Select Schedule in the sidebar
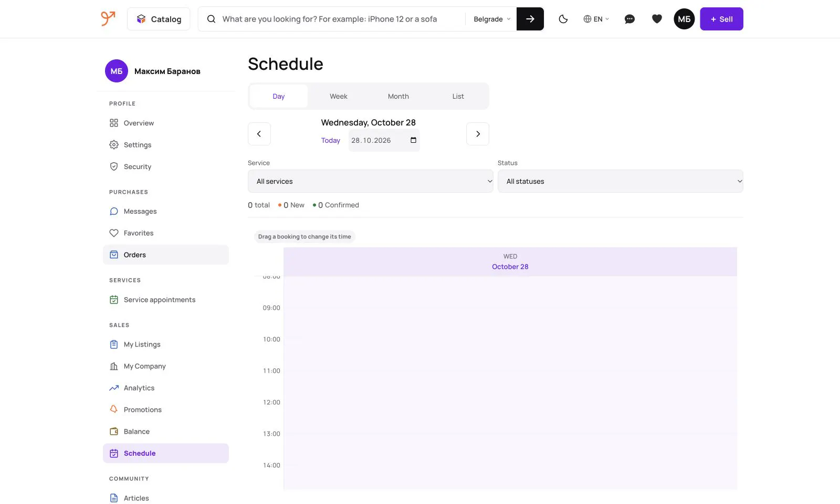The width and height of the screenshot is (840, 504). 166,453
